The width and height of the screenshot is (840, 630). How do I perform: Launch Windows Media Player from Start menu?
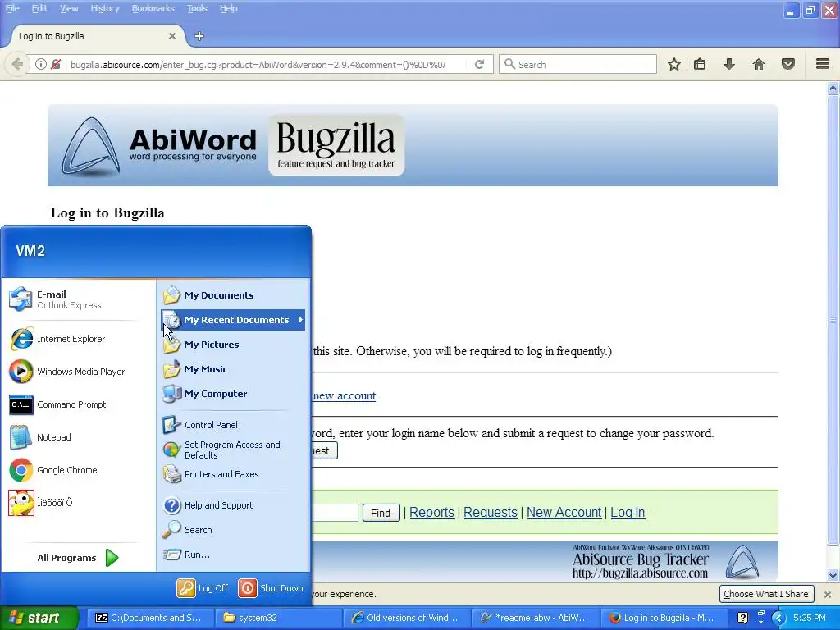(x=75, y=372)
